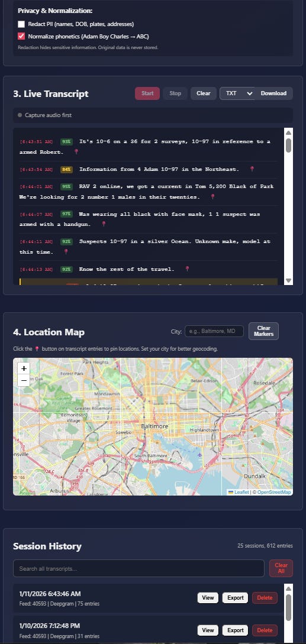
Task: Download the transcript file
Action: tap(273, 93)
